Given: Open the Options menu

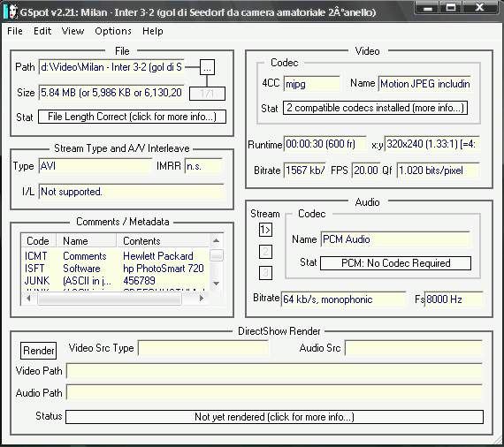Looking at the screenshot, I should click(113, 31).
